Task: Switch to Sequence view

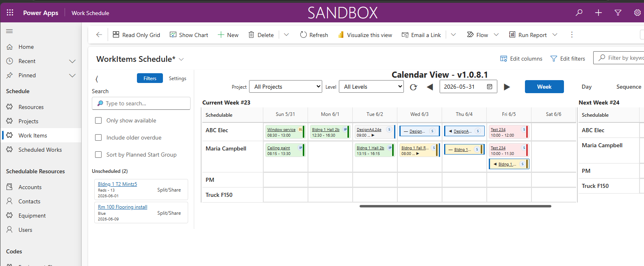Action: coord(629,87)
